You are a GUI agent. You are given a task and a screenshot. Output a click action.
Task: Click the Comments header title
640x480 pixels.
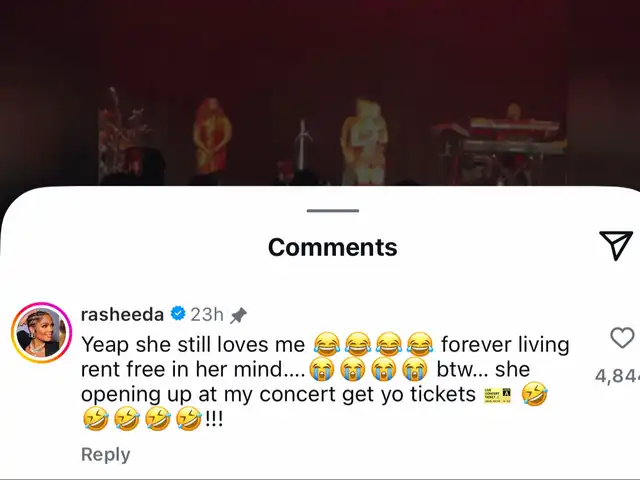pyautogui.click(x=333, y=247)
